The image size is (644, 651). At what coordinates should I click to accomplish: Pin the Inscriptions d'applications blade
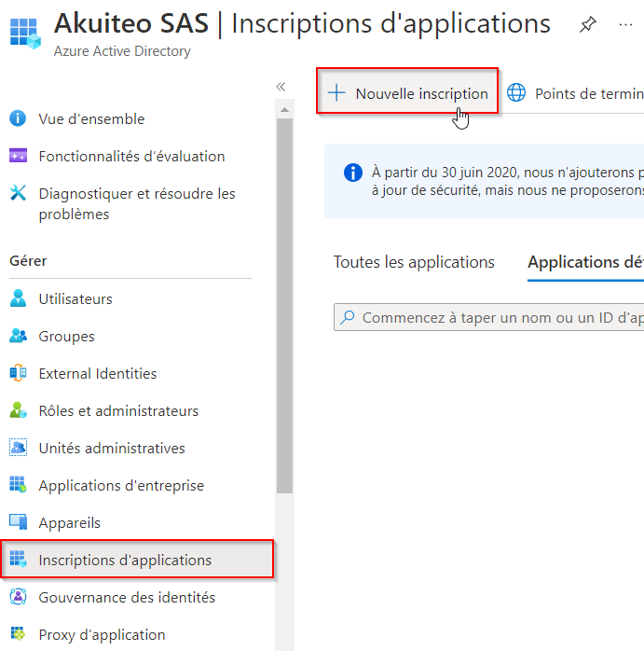pos(587,24)
